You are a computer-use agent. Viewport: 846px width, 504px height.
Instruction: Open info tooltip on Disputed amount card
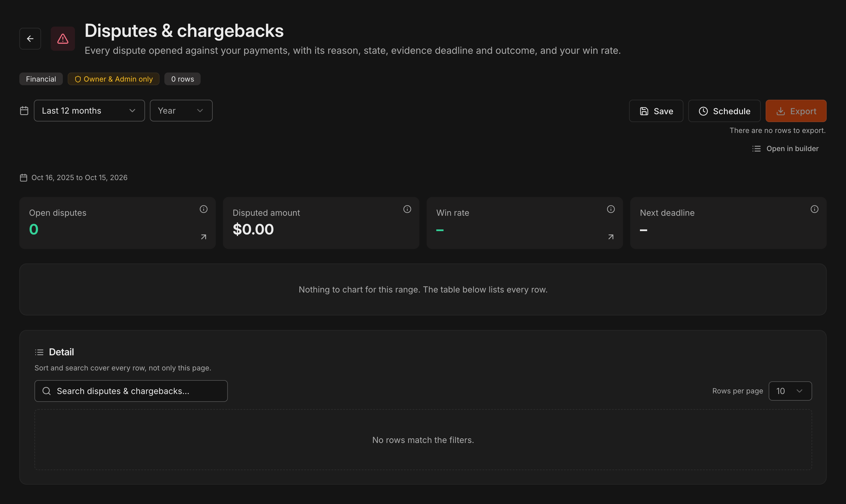click(x=407, y=209)
